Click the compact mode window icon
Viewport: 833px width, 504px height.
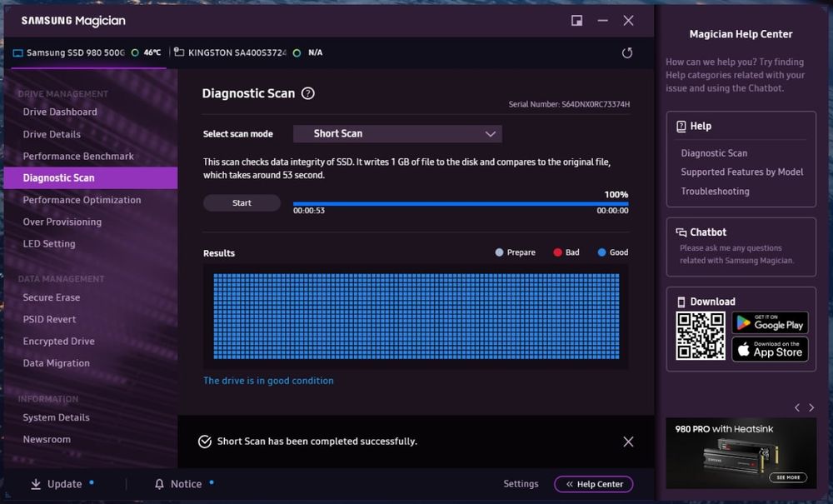click(576, 21)
